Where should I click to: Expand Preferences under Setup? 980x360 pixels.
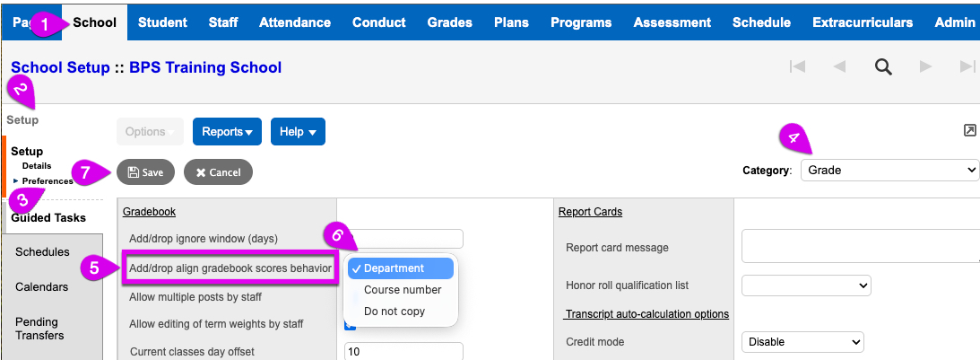tap(48, 180)
